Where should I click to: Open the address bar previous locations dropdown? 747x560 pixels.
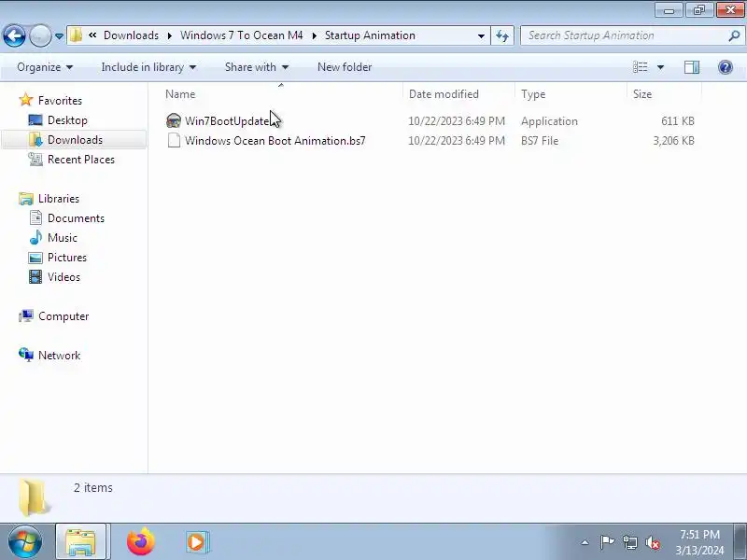[x=481, y=35]
